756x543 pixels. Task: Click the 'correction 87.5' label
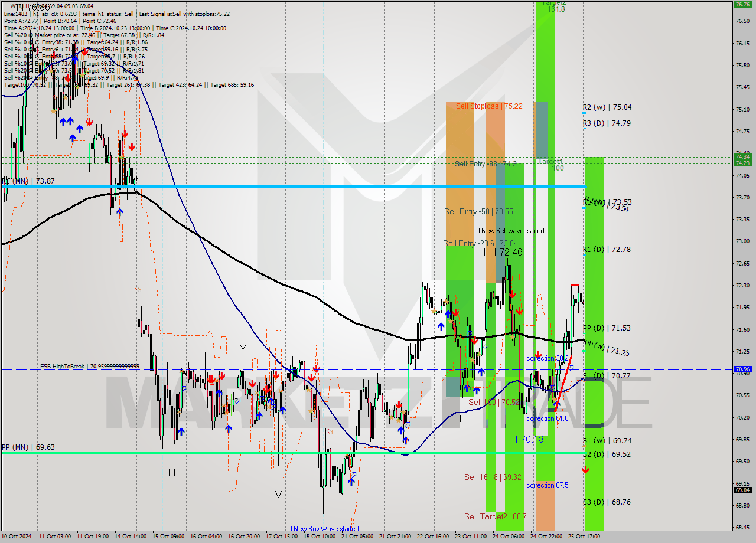pyautogui.click(x=547, y=485)
